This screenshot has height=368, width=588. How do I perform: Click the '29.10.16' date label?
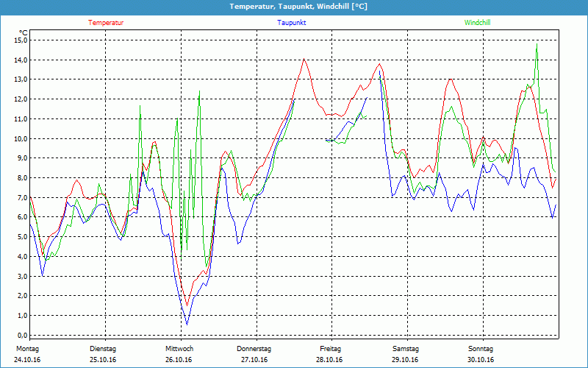click(x=405, y=360)
